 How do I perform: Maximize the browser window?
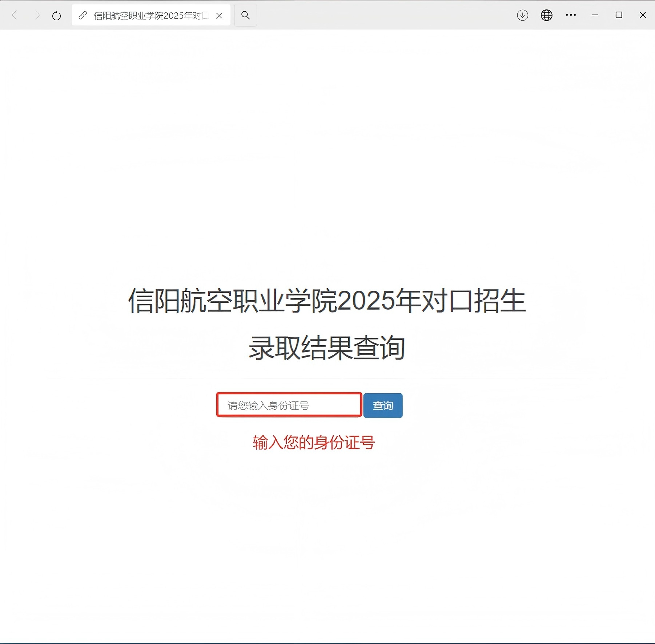[619, 15]
